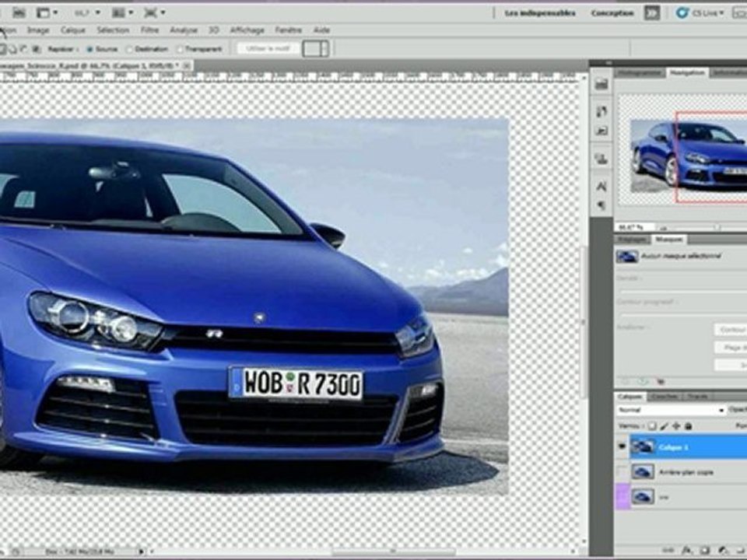This screenshot has height=560, width=747.
Task: Open the second collapsed dock panel icon
Action: point(601,111)
